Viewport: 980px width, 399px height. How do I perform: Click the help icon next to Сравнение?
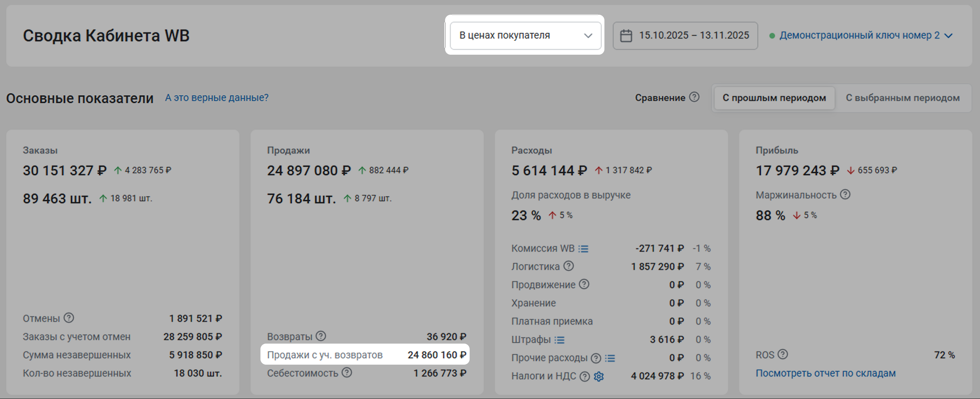point(694,97)
